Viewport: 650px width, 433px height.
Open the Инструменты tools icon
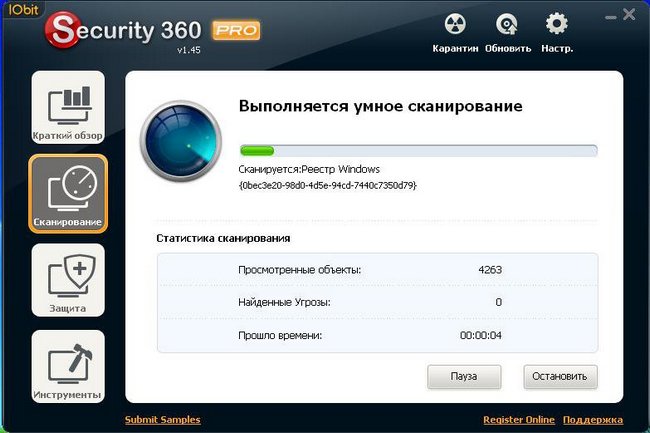click(68, 366)
